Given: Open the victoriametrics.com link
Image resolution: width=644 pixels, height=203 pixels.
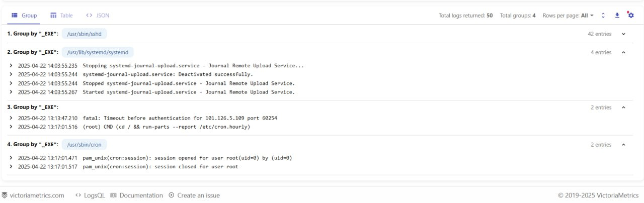Looking at the screenshot, I should 37,195.
